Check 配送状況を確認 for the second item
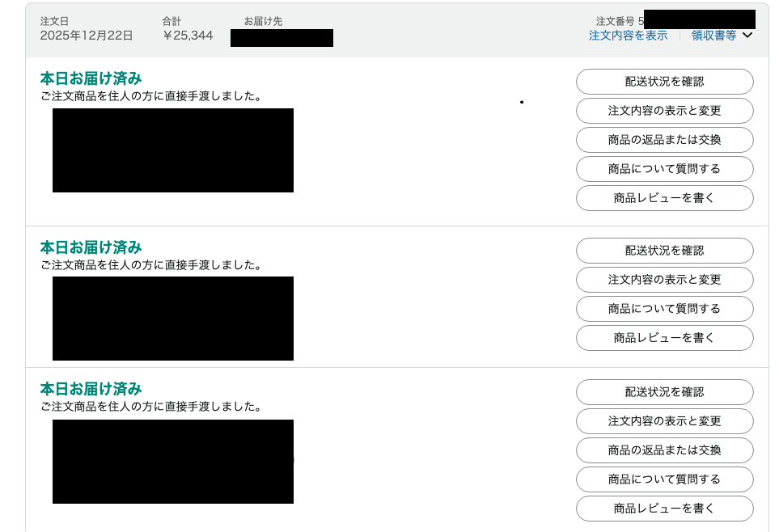 coord(664,251)
